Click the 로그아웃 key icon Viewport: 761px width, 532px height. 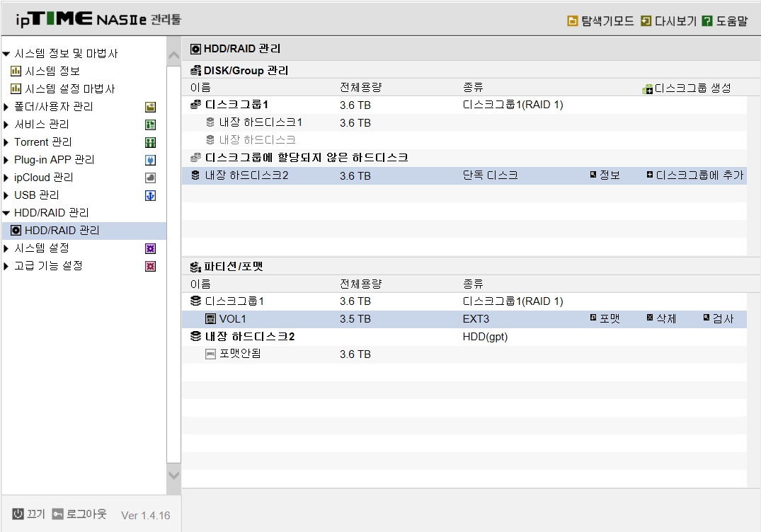pos(58,514)
